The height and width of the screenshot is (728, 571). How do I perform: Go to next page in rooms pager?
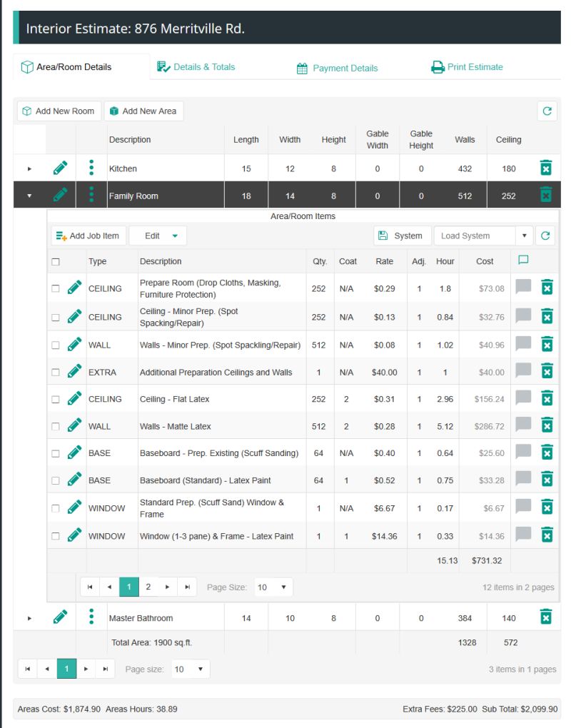pos(86,669)
